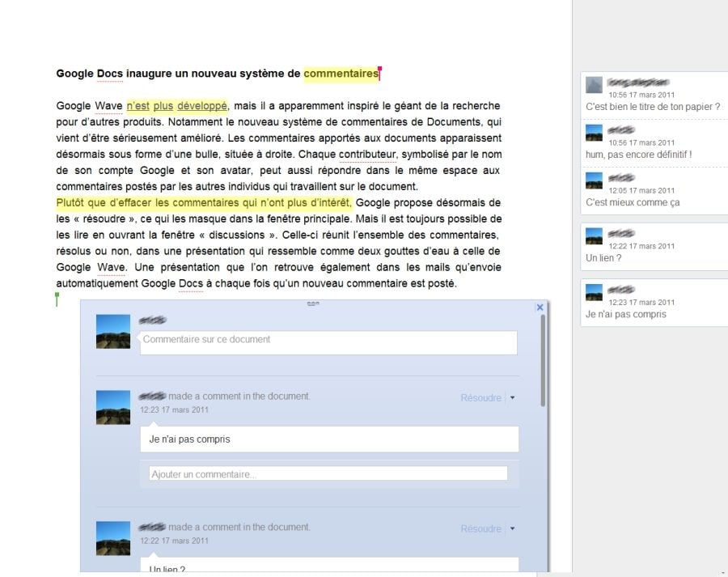Open dropdown arrow next to Résoudre at 12:23

click(513, 397)
